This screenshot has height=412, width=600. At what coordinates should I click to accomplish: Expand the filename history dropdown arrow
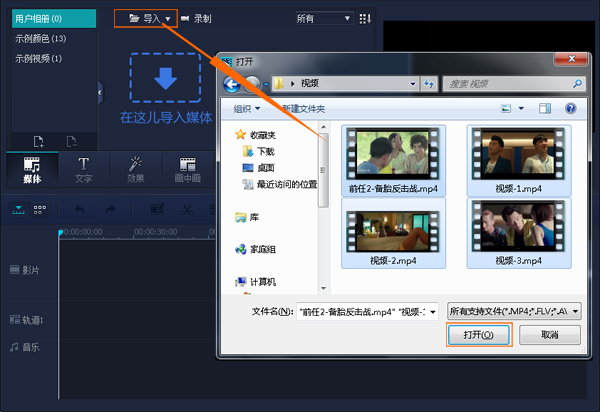[433, 312]
